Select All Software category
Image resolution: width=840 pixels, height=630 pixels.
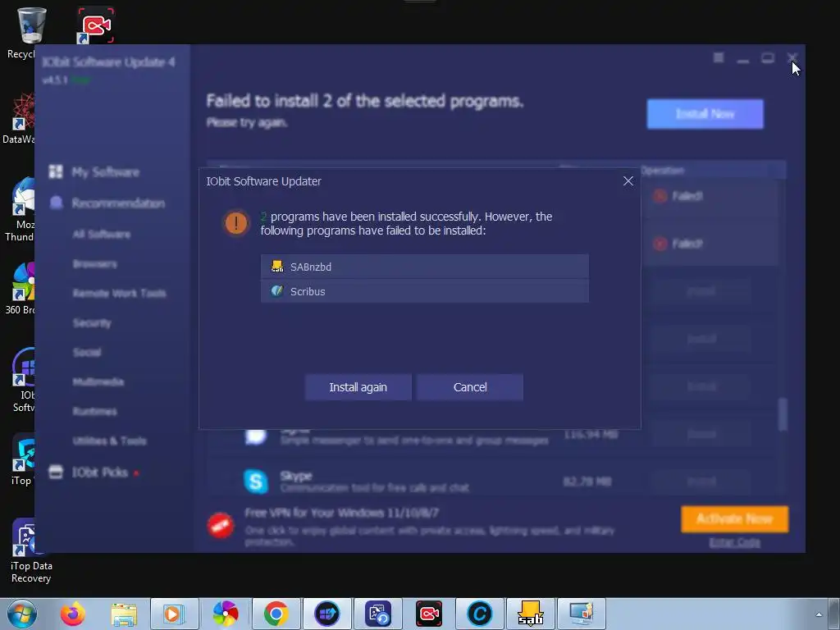[x=102, y=234]
